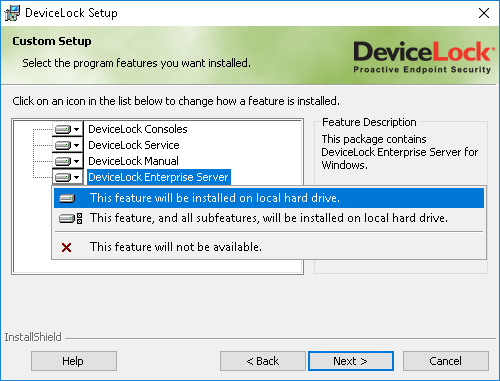Click the red X icon for unavailable feature

tap(66, 247)
